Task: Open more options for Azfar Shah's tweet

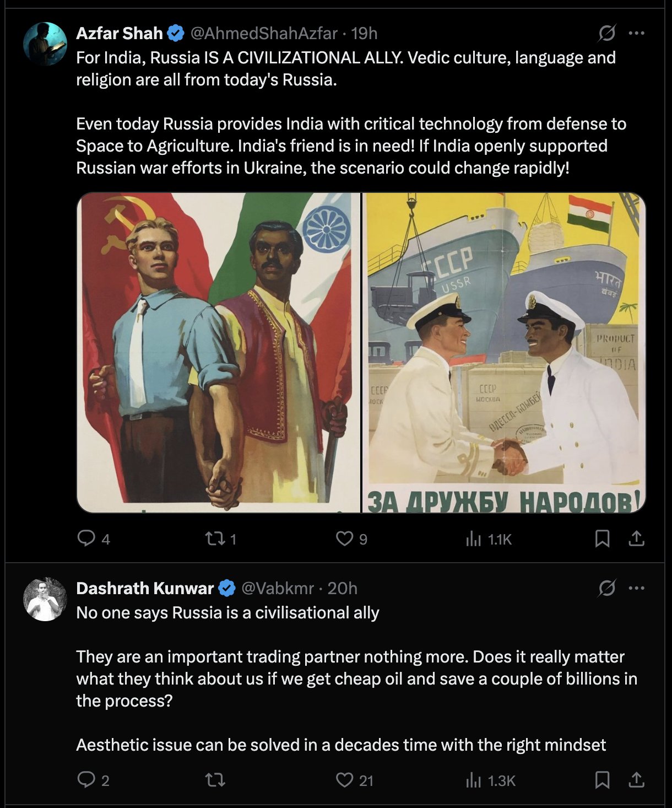Action: coord(636,34)
